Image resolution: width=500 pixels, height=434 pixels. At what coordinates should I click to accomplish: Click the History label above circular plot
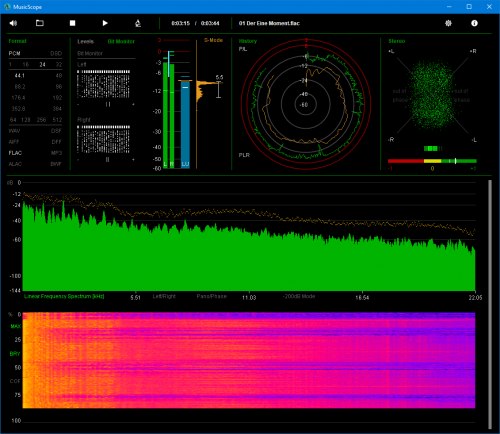click(248, 41)
